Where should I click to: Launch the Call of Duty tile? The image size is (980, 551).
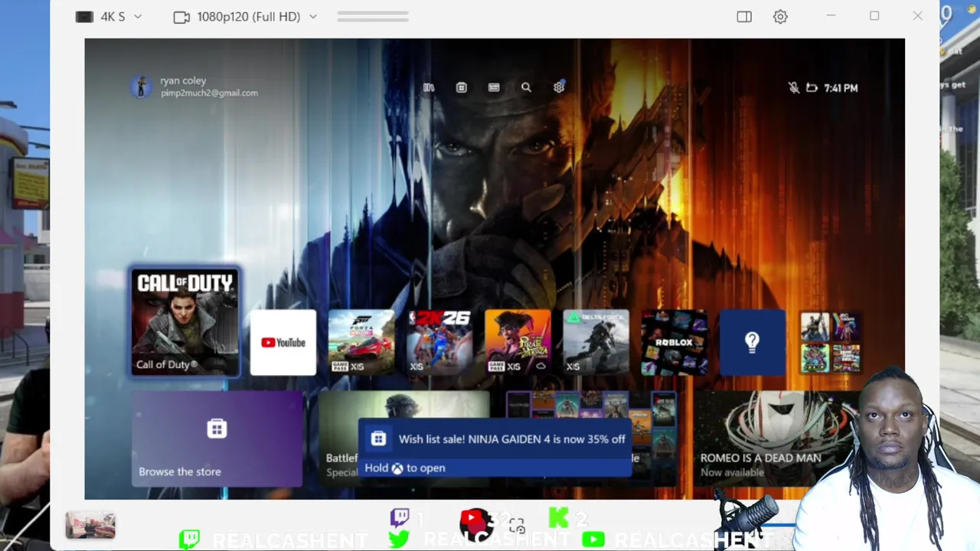(x=185, y=322)
